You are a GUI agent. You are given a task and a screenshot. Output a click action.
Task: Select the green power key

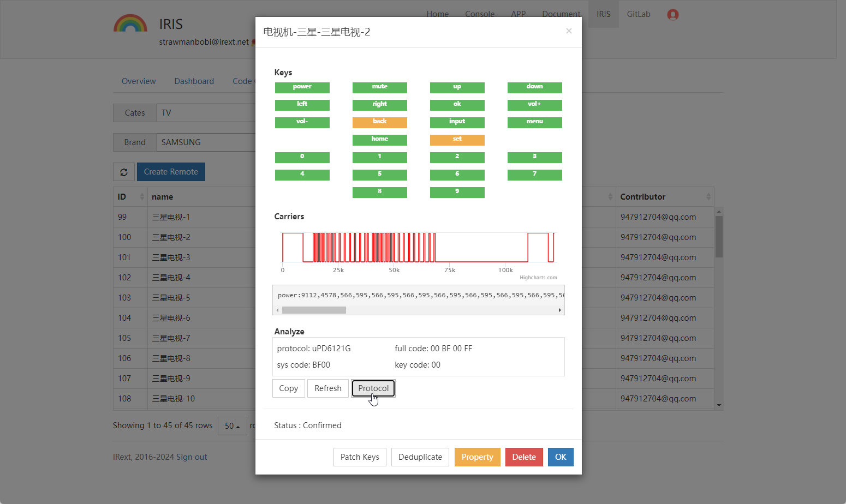point(302,87)
